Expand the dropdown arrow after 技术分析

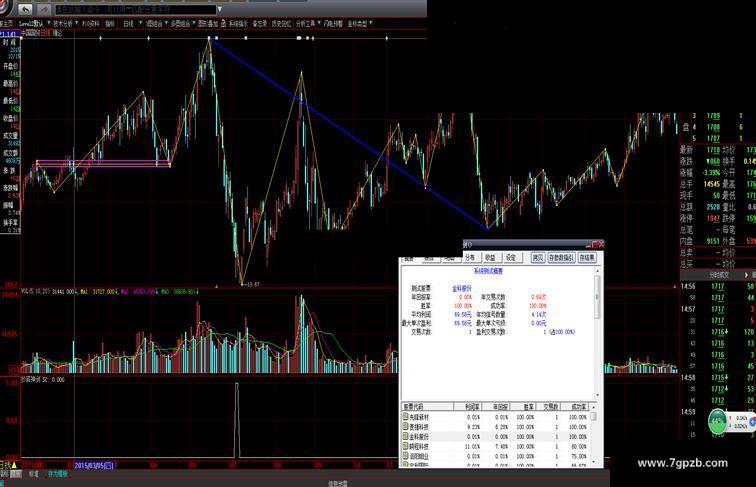click(x=77, y=23)
